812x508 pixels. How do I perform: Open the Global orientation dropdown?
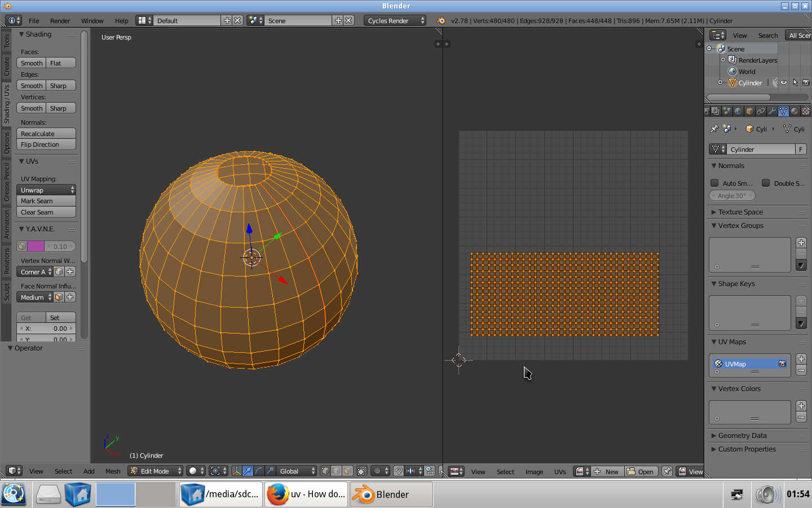tap(297, 471)
